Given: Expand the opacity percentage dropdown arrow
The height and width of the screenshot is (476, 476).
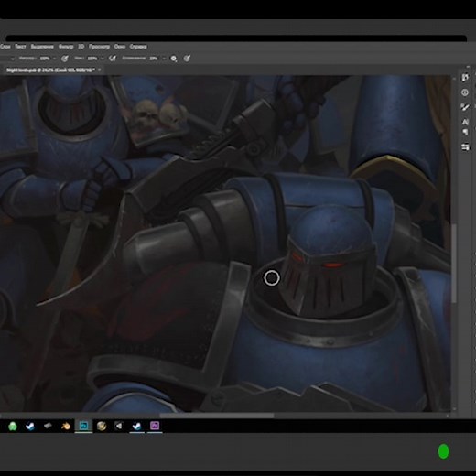Looking at the screenshot, I should [x=55, y=59].
